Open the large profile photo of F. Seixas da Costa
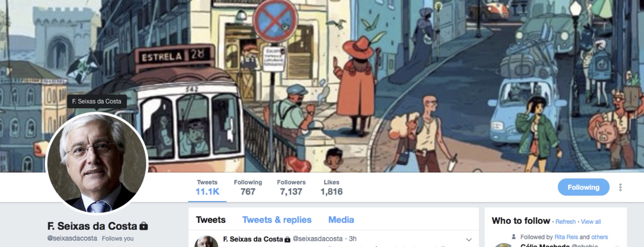Image resolution: width=644 pixels, height=247 pixels. tap(97, 164)
